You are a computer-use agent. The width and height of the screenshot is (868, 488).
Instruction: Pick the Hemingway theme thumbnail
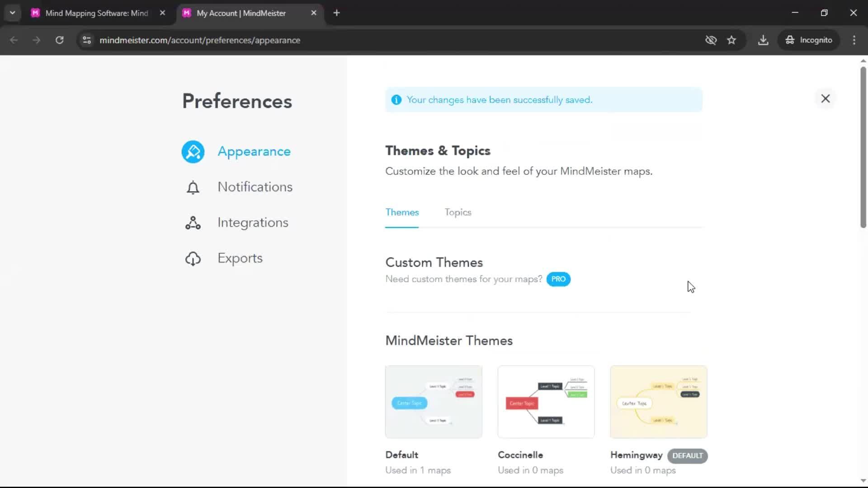click(659, 402)
